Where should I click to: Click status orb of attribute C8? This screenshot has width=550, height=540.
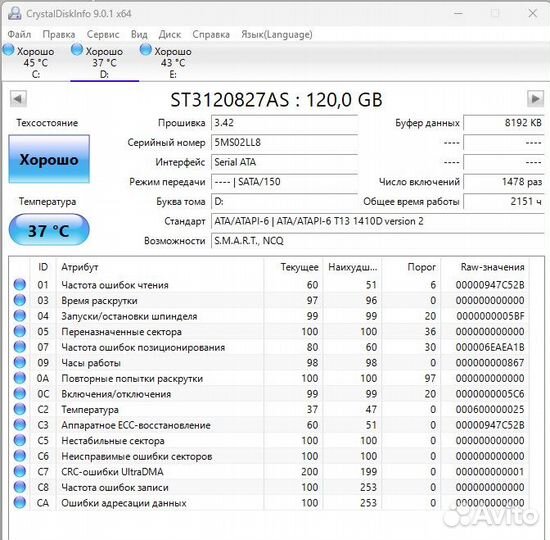pyautogui.click(x=20, y=487)
